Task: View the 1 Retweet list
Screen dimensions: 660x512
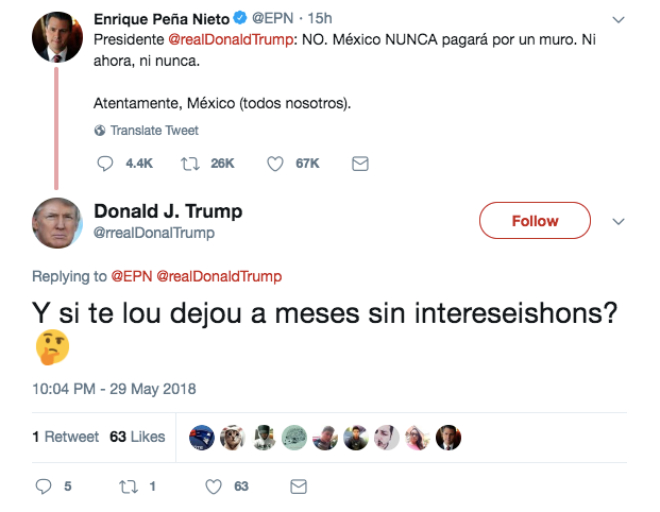Action: pos(65,437)
